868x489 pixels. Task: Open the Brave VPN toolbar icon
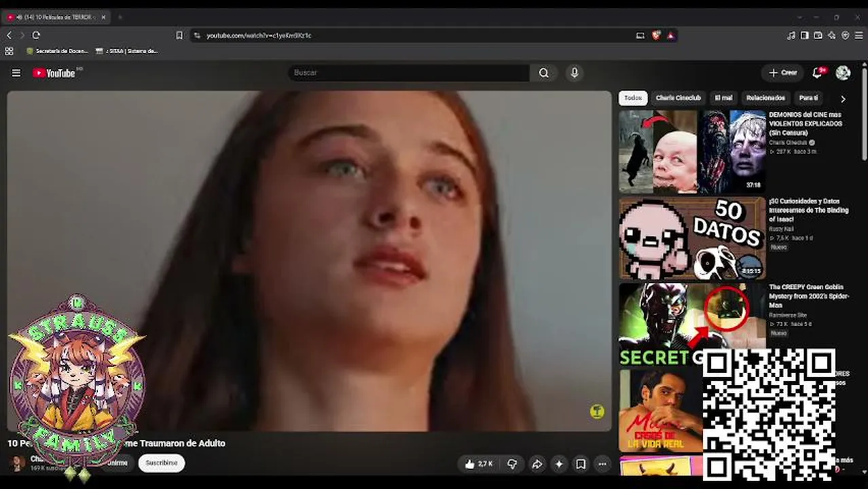point(845,35)
